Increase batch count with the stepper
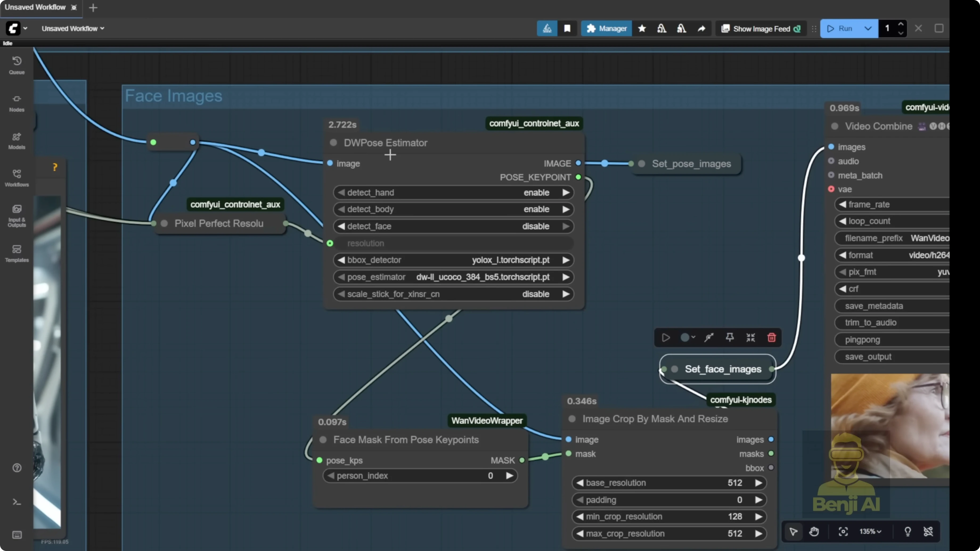Image resolution: width=980 pixels, height=551 pixels. point(901,24)
